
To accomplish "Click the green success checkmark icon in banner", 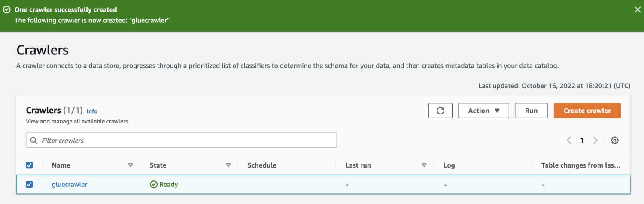I will [x=7, y=9].
